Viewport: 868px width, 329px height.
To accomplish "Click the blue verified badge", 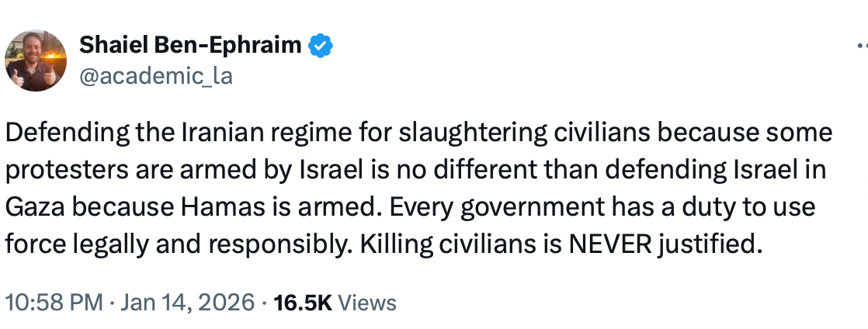I will [320, 46].
